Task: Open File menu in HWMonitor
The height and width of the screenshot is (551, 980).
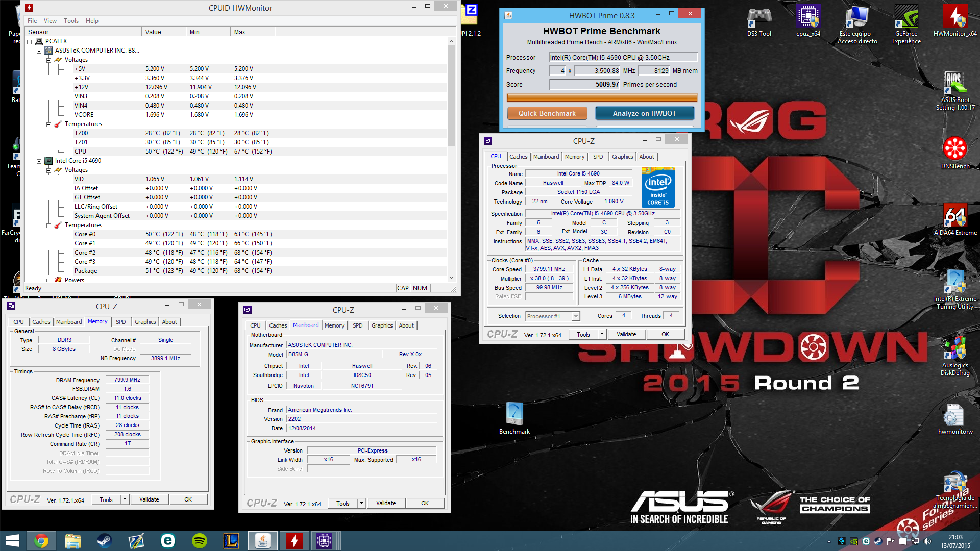Action: (32, 21)
